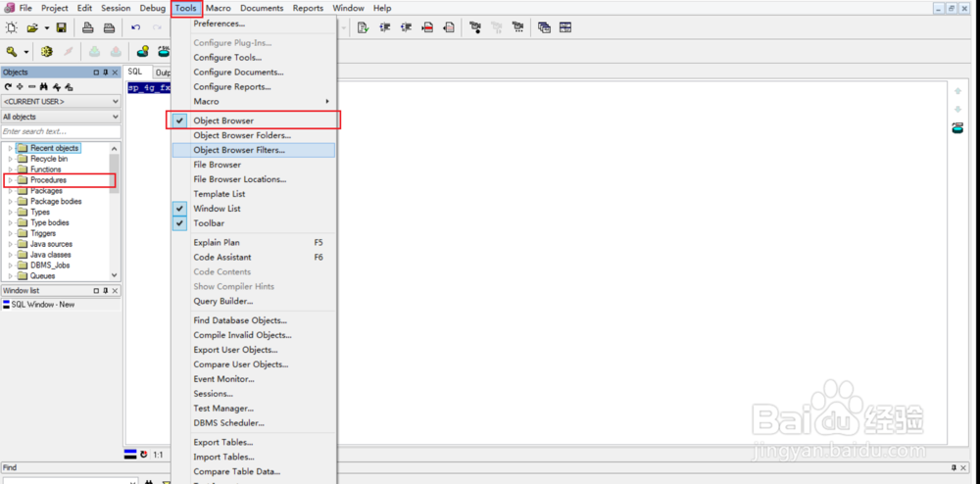Open dropdown arrow next to Open icon
This screenshot has width=980, height=484.
(x=47, y=27)
